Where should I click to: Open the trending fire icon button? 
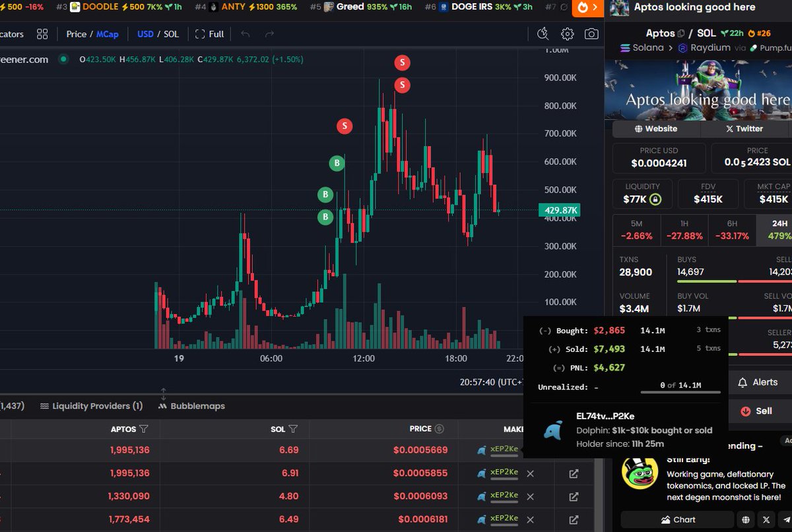tap(588, 7)
